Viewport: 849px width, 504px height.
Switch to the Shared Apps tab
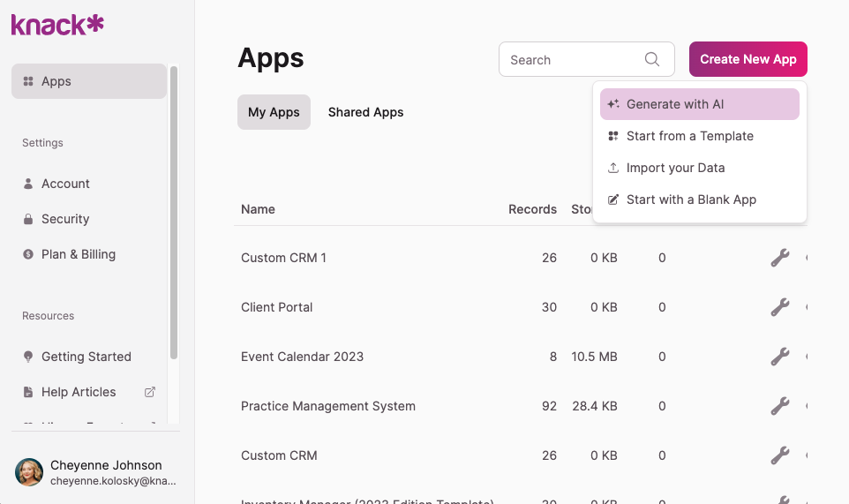tap(365, 112)
